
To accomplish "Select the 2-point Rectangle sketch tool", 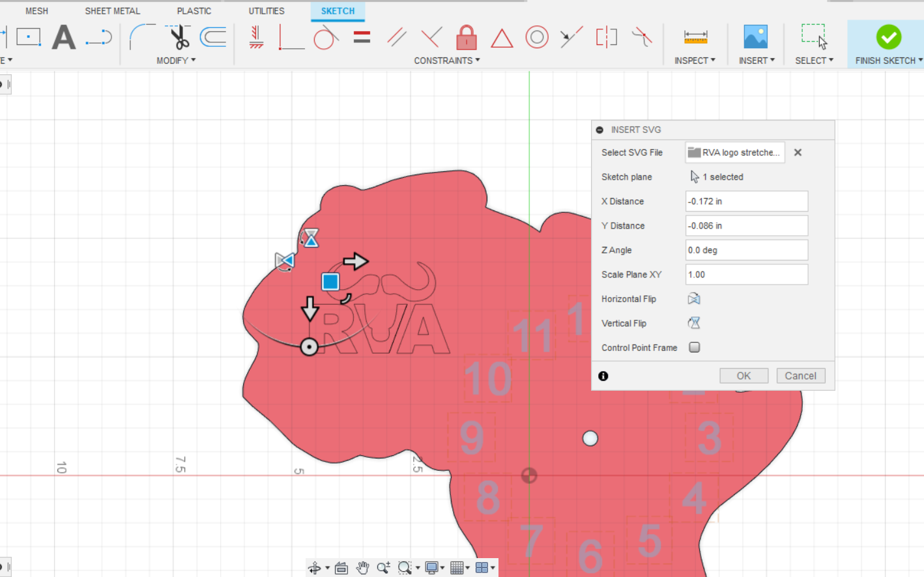I will coord(28,37).
